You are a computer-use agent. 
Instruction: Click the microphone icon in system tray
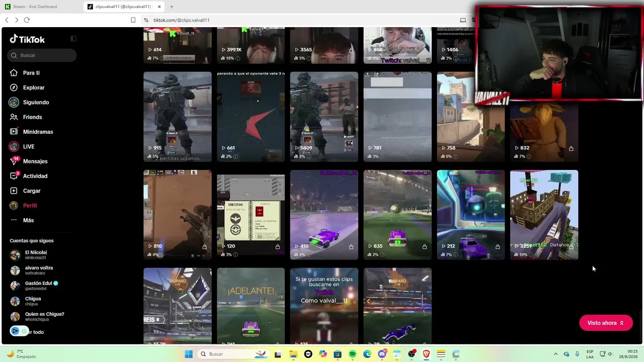[577, 354]
